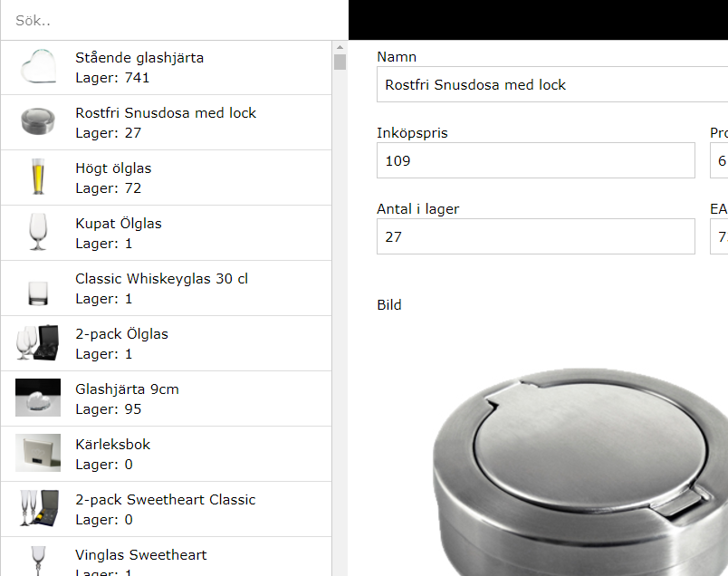Open the Vinglas Sweetheart item
The height and width of the screenshot is (576, 728).
point(167,556)
